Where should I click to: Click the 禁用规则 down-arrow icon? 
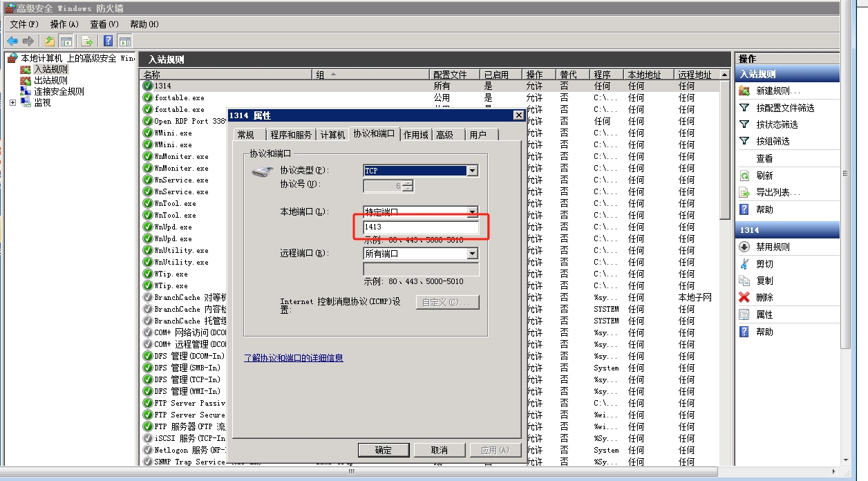coord(744,247)
